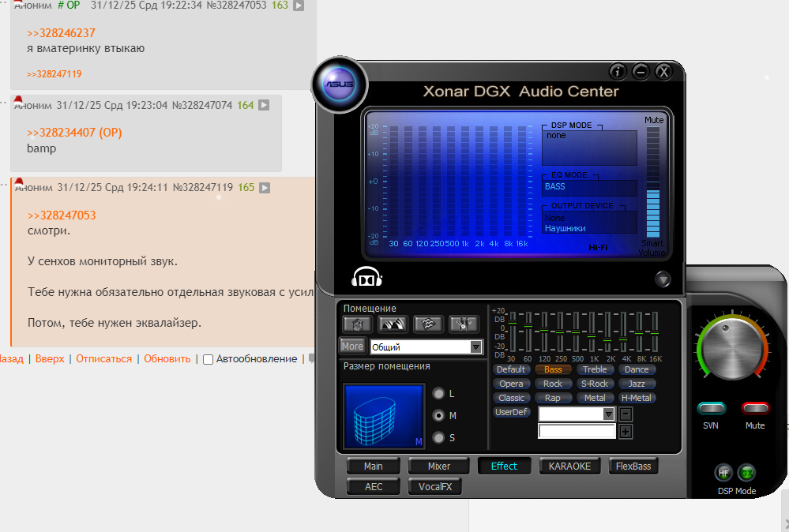Image resolution: width=789 pixels, height=532 pixels.
Task: Delete user preset with minus button
Action: (626, 414)
